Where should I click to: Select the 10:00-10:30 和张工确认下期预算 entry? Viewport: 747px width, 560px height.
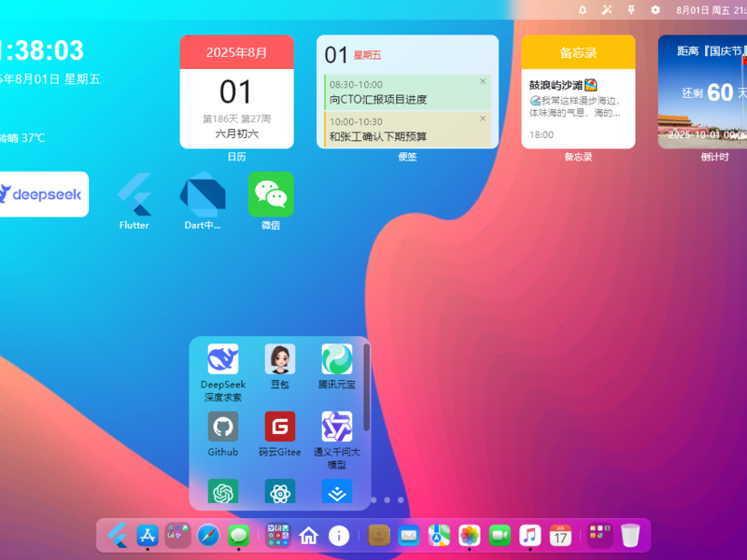(408, 130)
